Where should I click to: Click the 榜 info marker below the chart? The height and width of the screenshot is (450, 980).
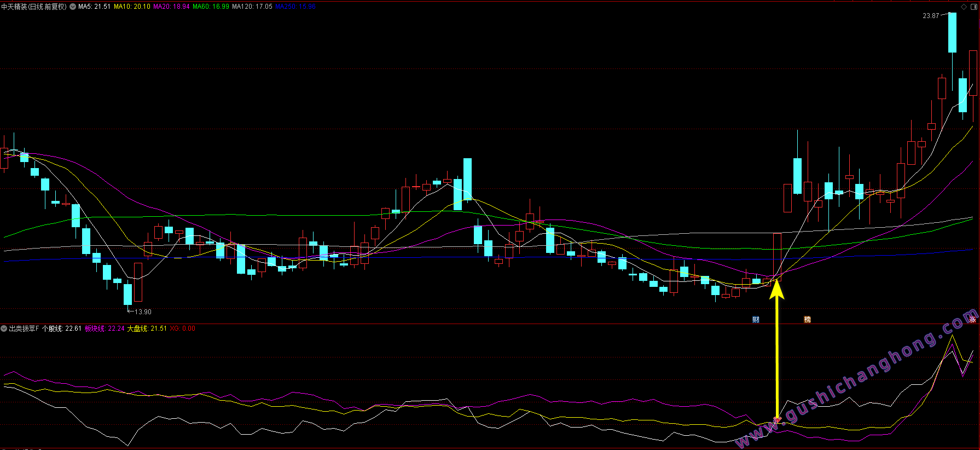point(807,320)
